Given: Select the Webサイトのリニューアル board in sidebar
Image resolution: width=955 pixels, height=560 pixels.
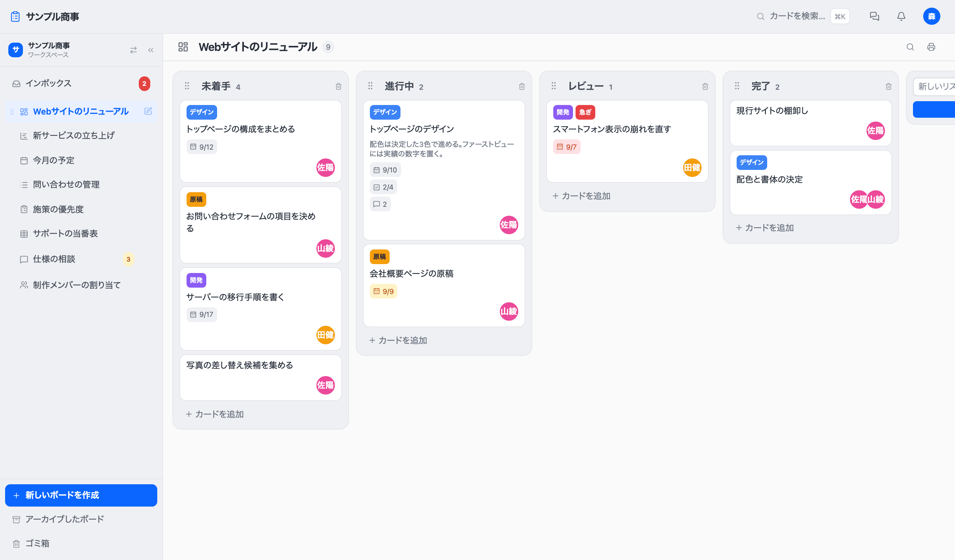Looking at the screenshot, I should pyautogui.click(x=81, y=111).
